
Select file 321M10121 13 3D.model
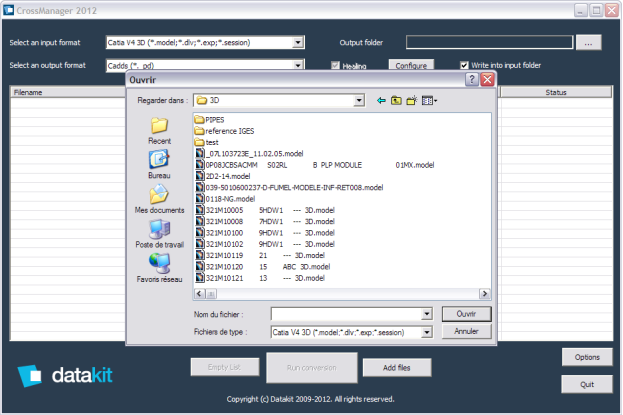260,278
